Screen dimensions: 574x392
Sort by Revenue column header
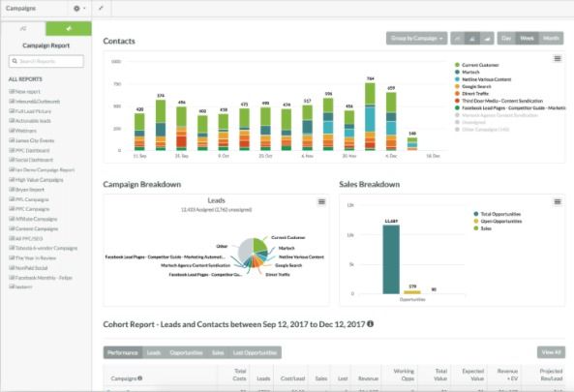368,378
